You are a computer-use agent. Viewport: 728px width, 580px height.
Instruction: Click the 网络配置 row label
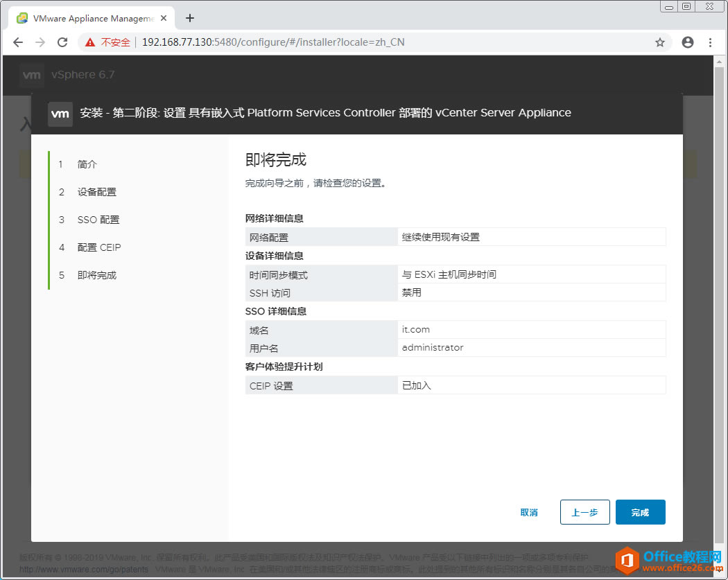point(269,238)
